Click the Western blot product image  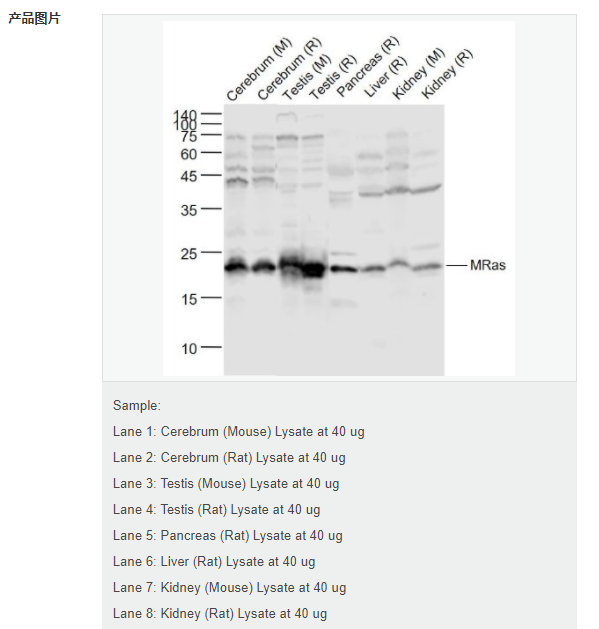click(339, 198)
